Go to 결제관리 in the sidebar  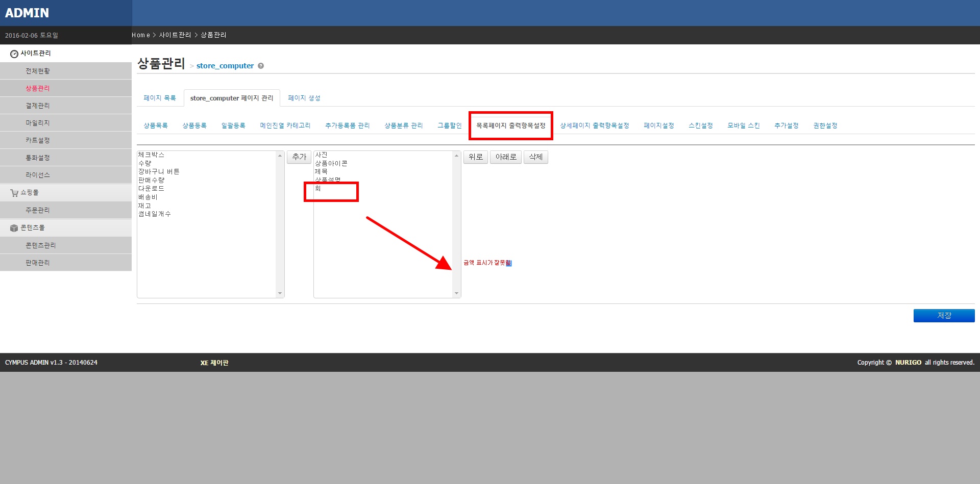pyautogui.click(x=38, y=106)
